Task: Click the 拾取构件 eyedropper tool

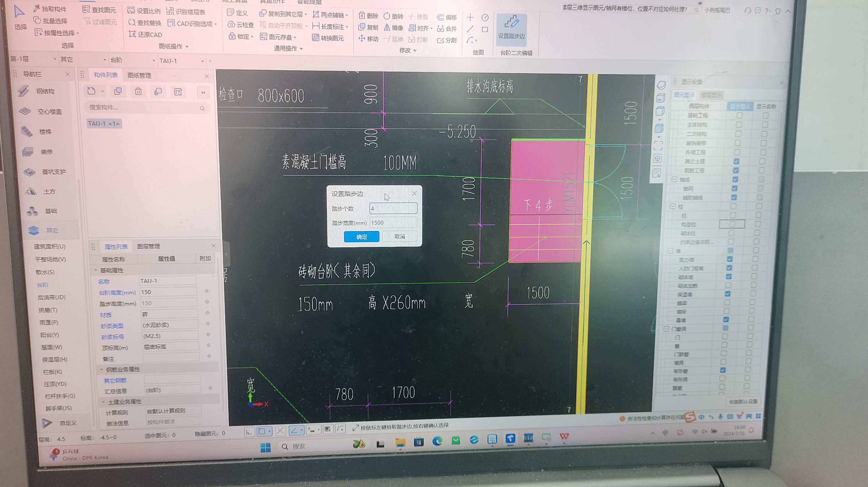Action: pyautogui.click(x=50, y=9)
